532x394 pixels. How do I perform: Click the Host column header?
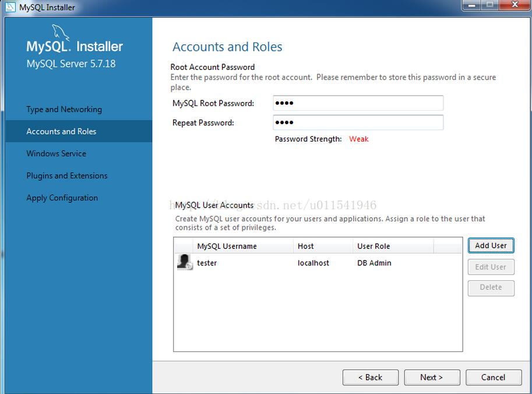tap(306, 246)
